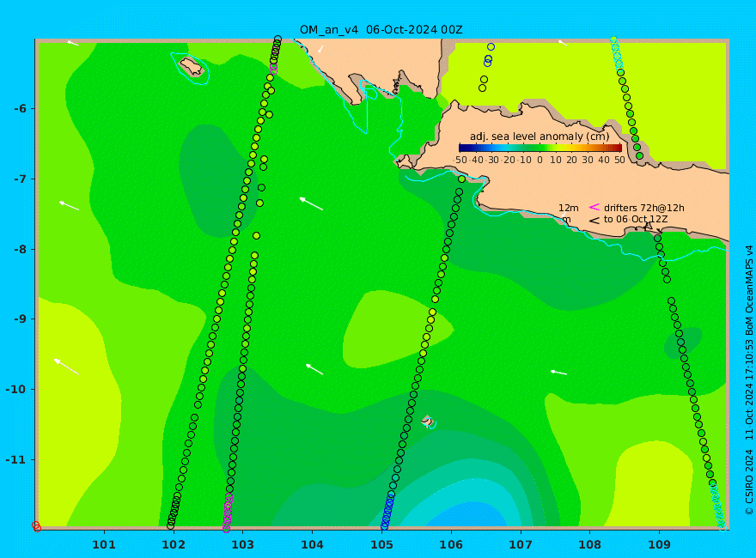Viewport: 756px width, 558px height.
Task: Click the latitude label -11
Action: pos(16,459)
